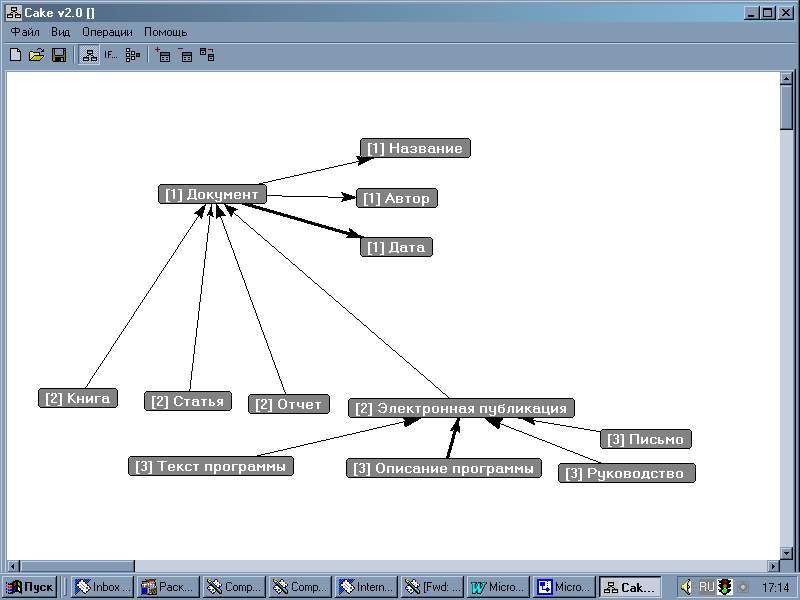Image resolution: width=800 pixels, height=600 pixels.
Task: Click the traffic light tray icon
Action: click(725, 587)
